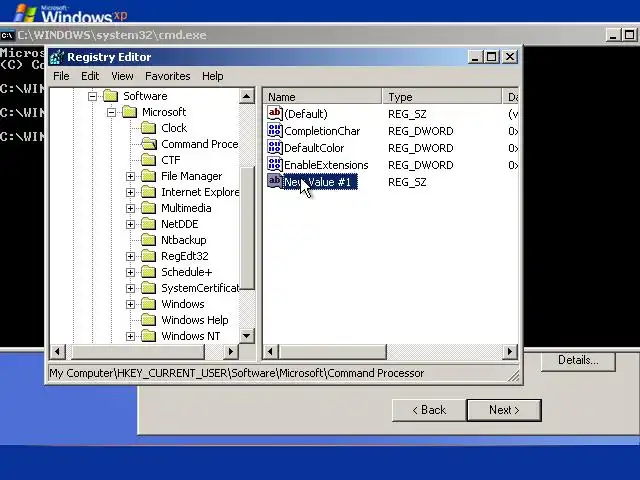Select the EnableExtensions value name
640x480 pixels.
pos(326,165)
